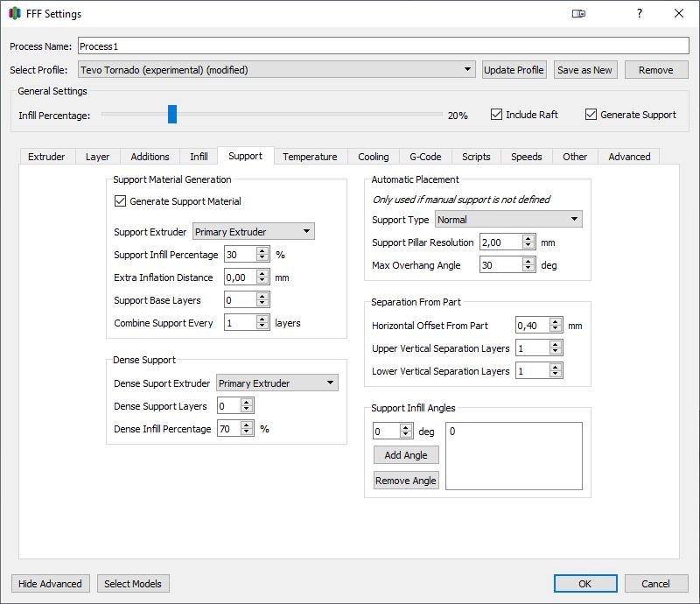The image size is (700, 604).
Task: Confirm settings with the OK button
Action: [585, 584]
